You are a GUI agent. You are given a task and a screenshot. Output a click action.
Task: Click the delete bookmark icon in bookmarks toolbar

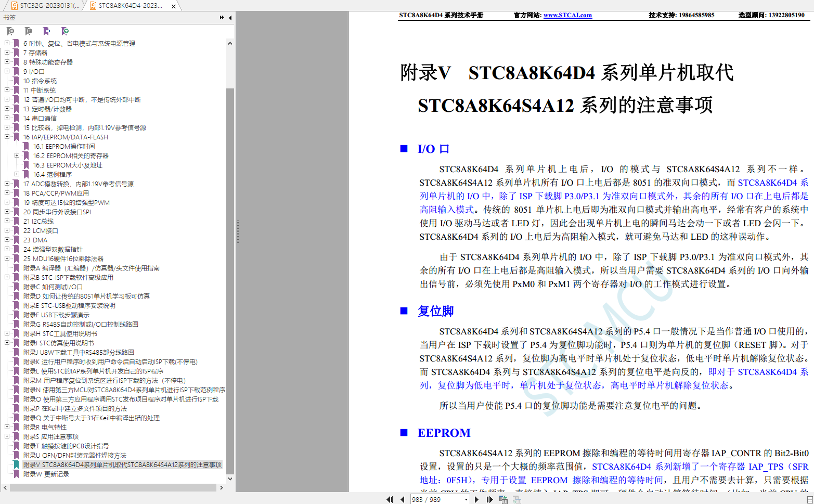[x=10, y=31]
